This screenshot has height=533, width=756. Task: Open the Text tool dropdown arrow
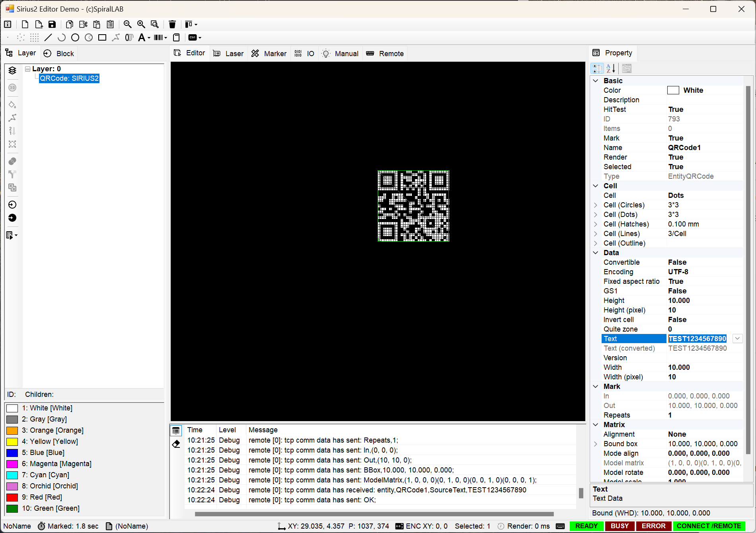click(149, 38)
